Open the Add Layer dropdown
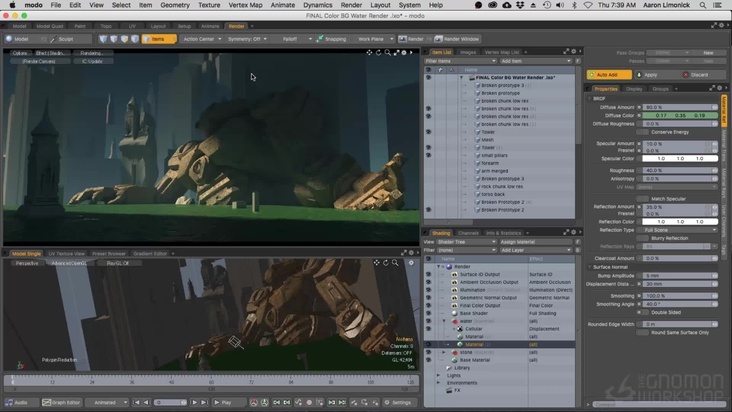The width and height of the screenshot is (732, 412). pos(535,250)
